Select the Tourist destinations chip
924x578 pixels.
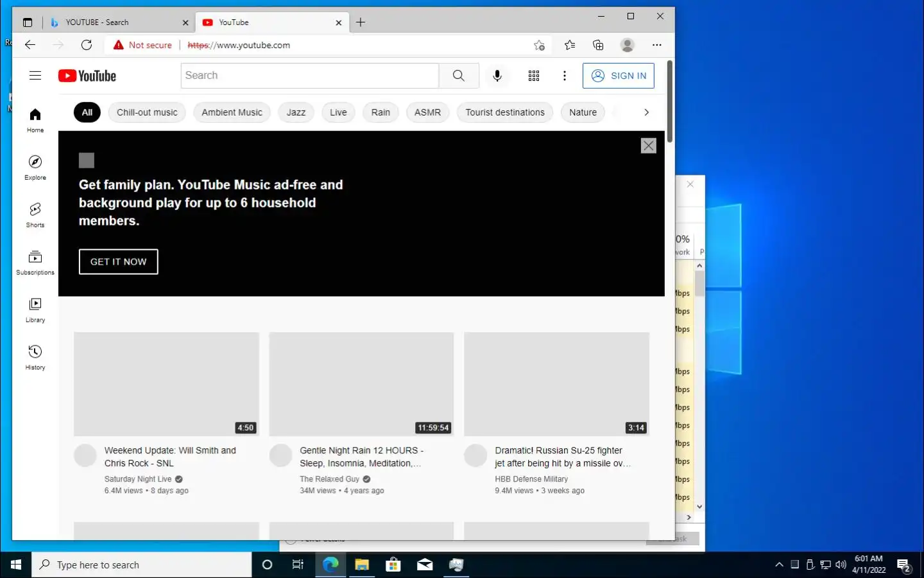click(505, 112)
